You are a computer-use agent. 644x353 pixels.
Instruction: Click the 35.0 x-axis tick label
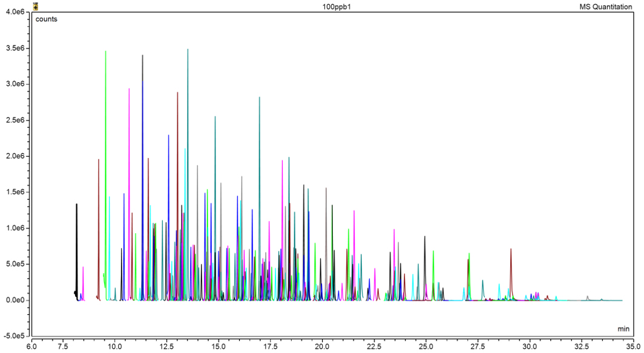point(633,346)
